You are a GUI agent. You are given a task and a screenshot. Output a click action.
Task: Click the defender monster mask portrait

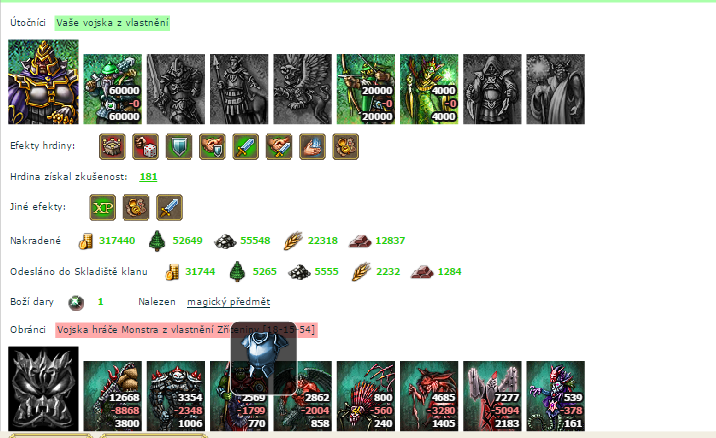pyautogui.click(x=43, y=389)
